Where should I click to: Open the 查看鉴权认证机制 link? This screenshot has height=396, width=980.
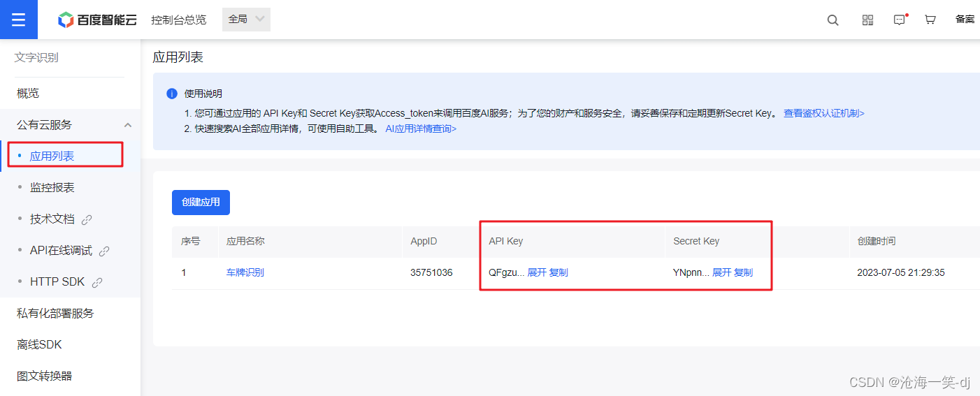823,113
